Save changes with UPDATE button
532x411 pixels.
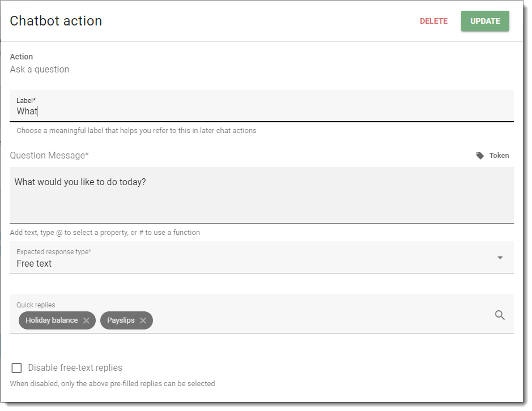(x=485, y=21)
